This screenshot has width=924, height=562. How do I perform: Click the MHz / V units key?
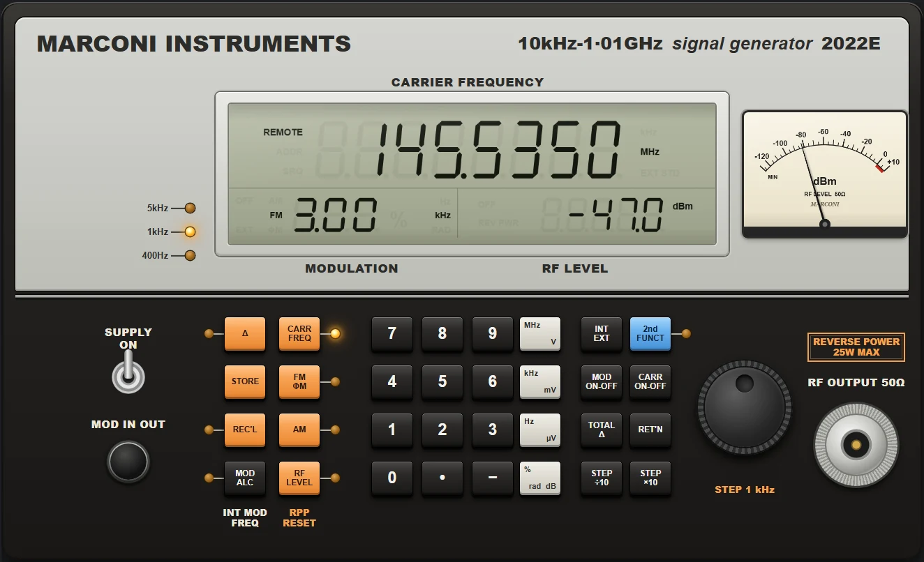540,333
